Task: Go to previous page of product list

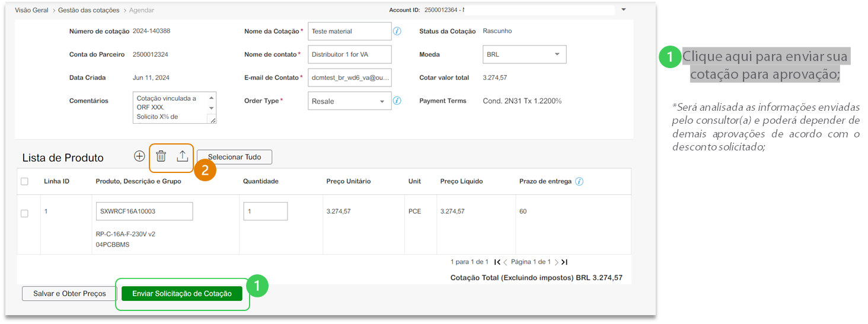Action: pyautogui.click(x=505, y=262)
